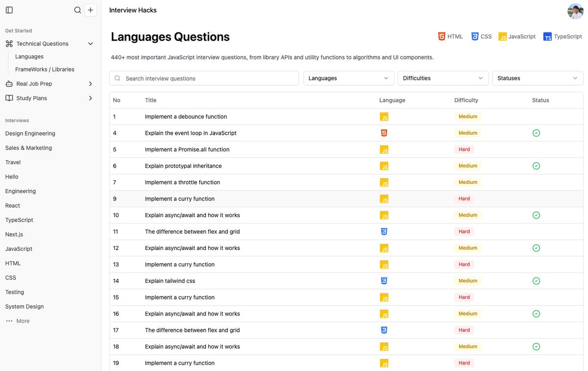This screenshot has height=371, width=588.
Task: Open question Implement a Promise.all function
Action: (x=187, y=149)
